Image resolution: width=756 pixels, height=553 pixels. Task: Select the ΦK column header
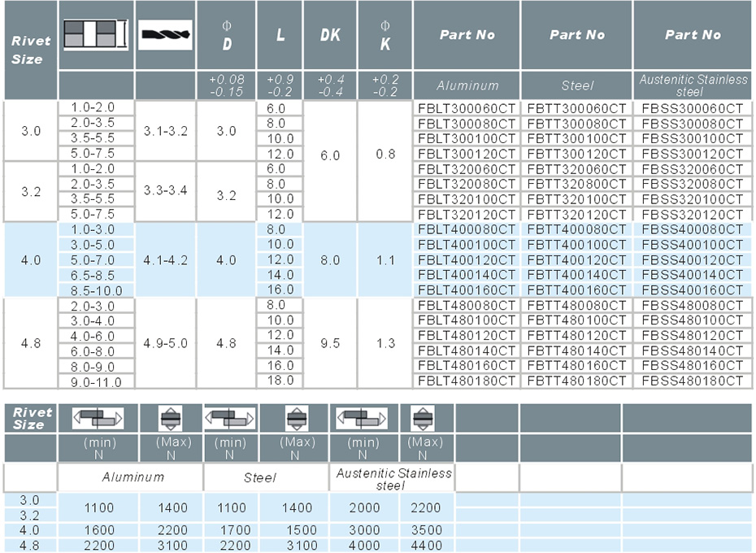[385, 36]
